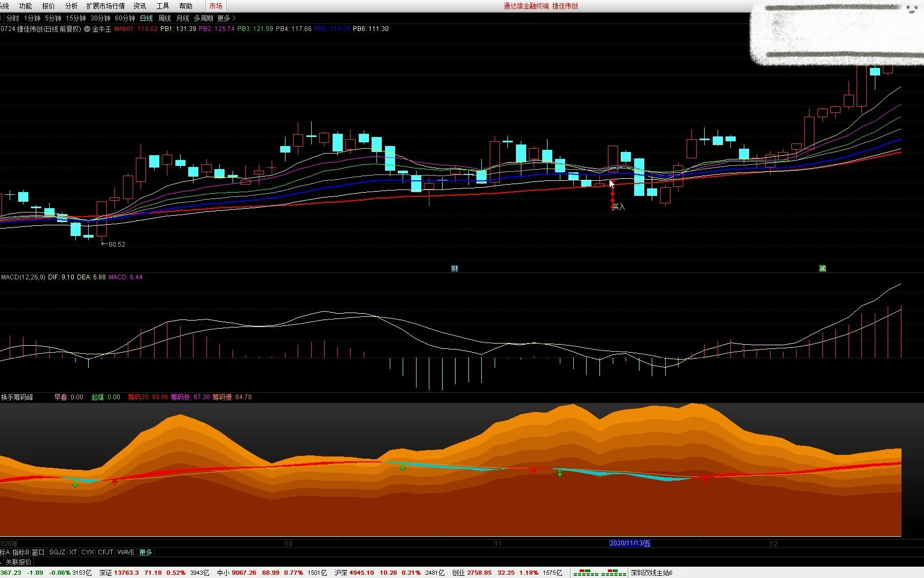Select the 30分钟 period
Screen dimensions: 924x578
(x=100, y=18)
